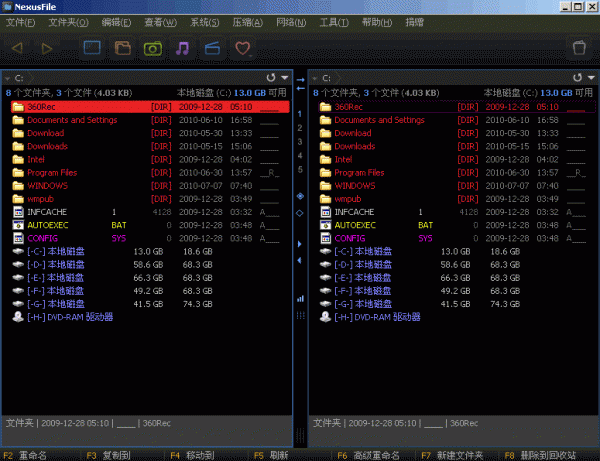600x461 pixels.
Task: Open the Music shortcut (purple note icon)
Action: (183, 49)
